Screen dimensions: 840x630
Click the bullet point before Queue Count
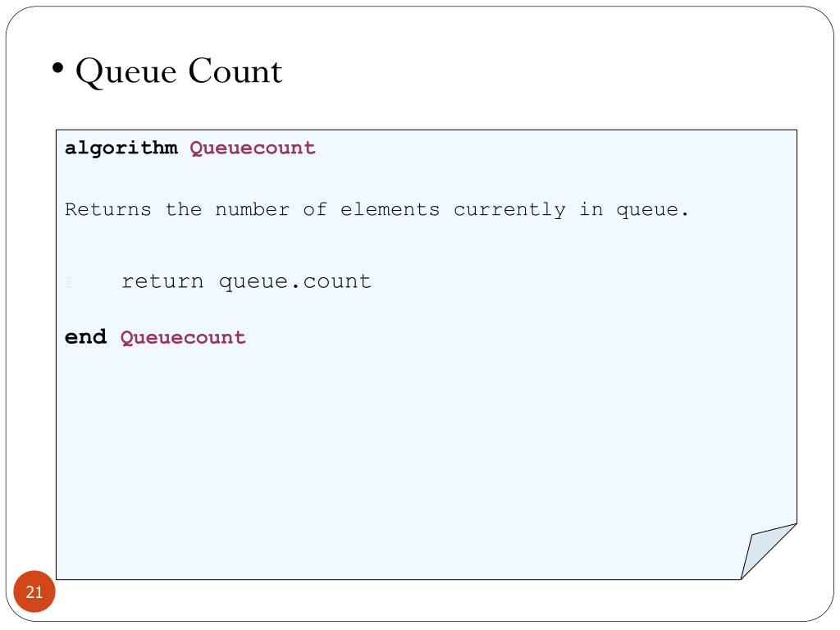pyautogui.click(x=58, y=69)
